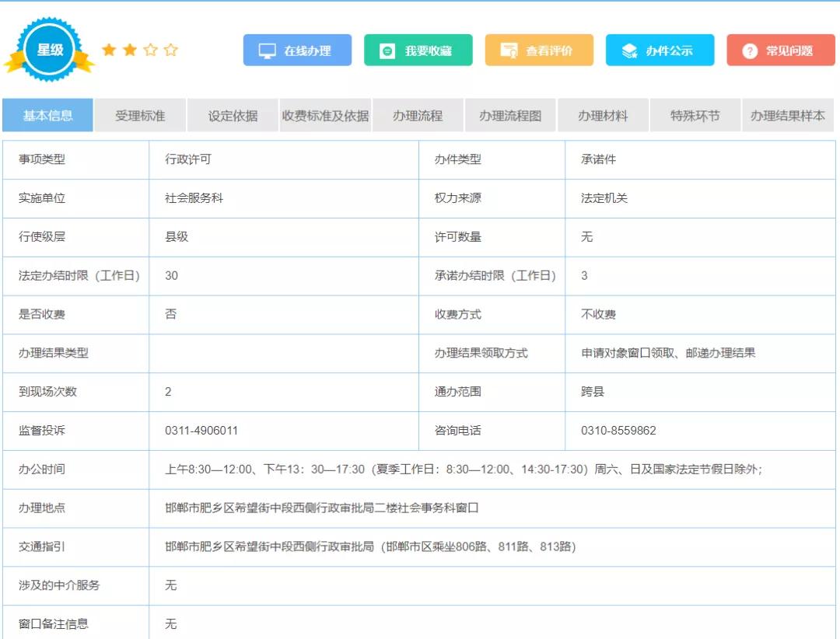
Task: Click the review icon on 查看评价
Action: tap(509, 51)
